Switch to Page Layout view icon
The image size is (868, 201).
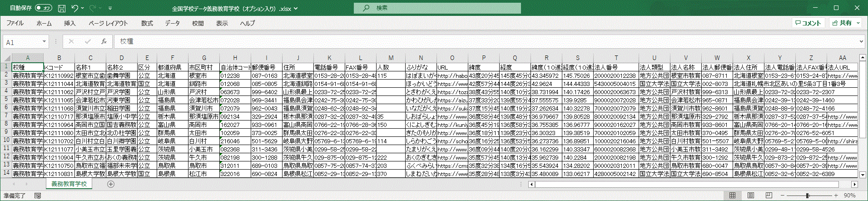tap(751, 196)
